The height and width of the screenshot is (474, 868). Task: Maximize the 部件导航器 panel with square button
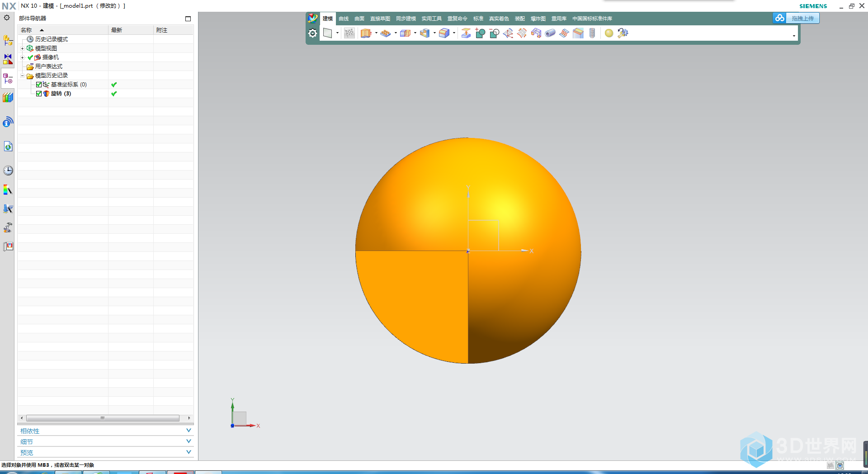click(x=188, y=19)
